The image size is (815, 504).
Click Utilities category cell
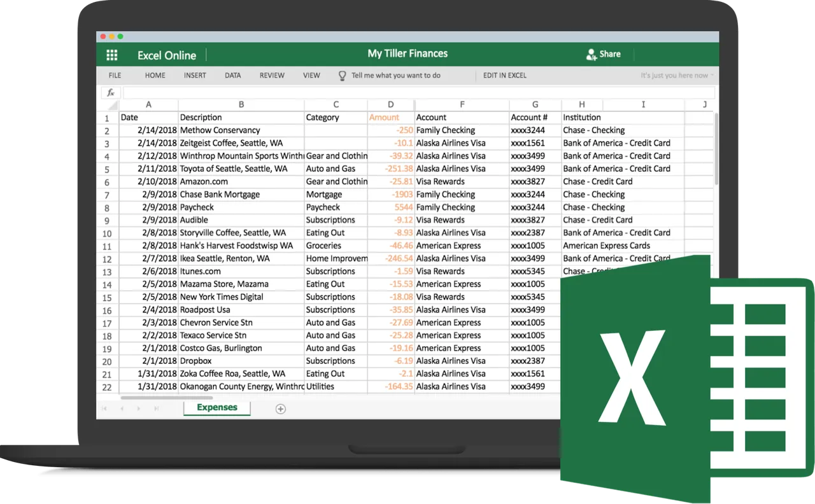(336, 386)
